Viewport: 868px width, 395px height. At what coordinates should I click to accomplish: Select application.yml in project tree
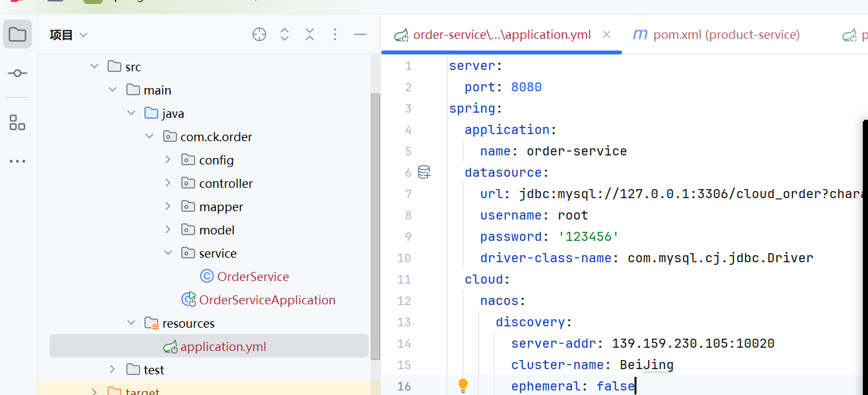coord(209,346)
